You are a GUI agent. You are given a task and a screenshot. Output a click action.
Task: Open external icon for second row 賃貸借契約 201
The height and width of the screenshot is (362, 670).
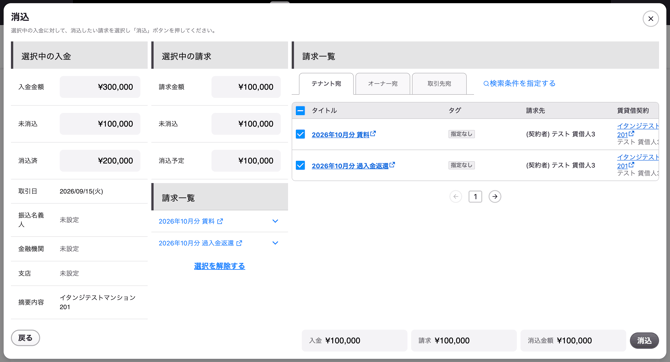click(x=632, y=165)
